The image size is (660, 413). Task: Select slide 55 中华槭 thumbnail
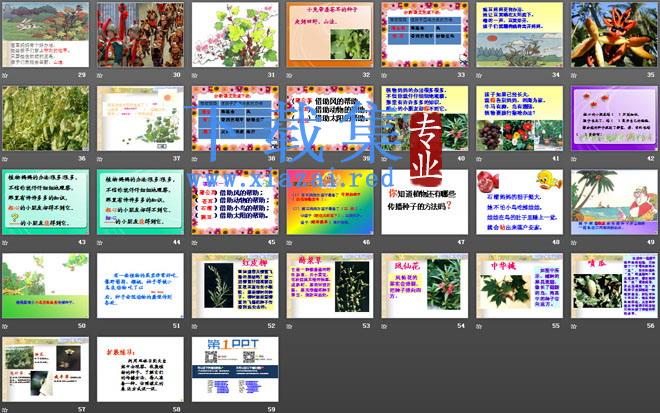pos(519,285)
